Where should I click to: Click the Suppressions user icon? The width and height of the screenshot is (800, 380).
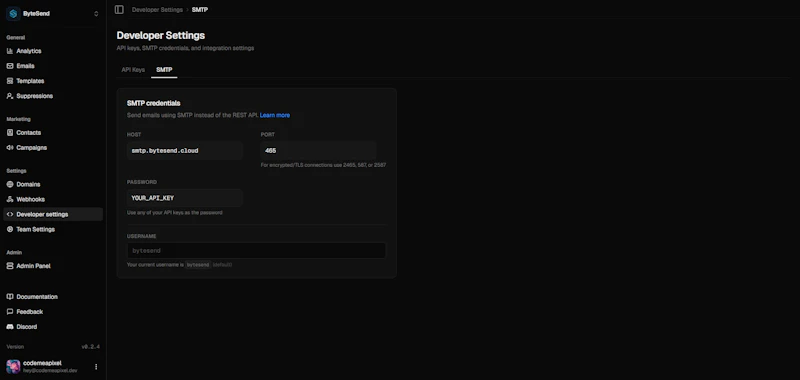pos(10,96)
